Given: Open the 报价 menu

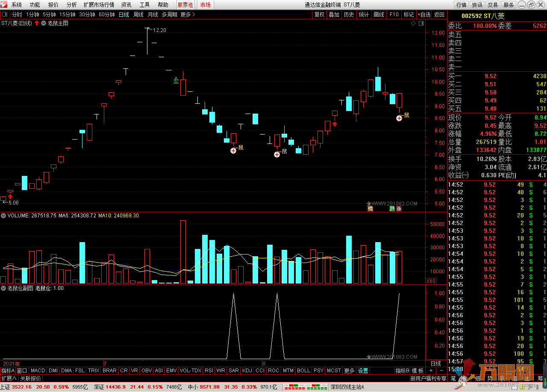Looking at the screenshot, I should (53, 5).
